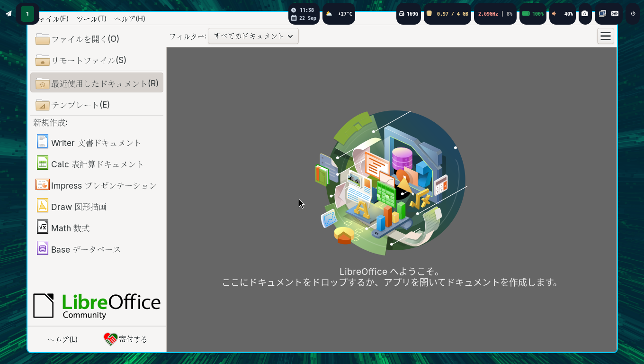Screen dimensions: 644x364
Task: Click the Calc spreadsheet icon
Action: 43,163
